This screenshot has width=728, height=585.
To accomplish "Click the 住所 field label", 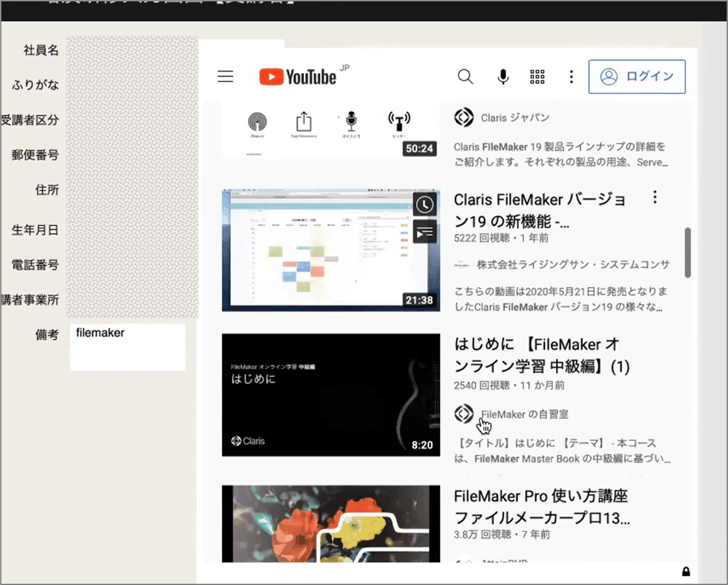I will click(47, 190).
